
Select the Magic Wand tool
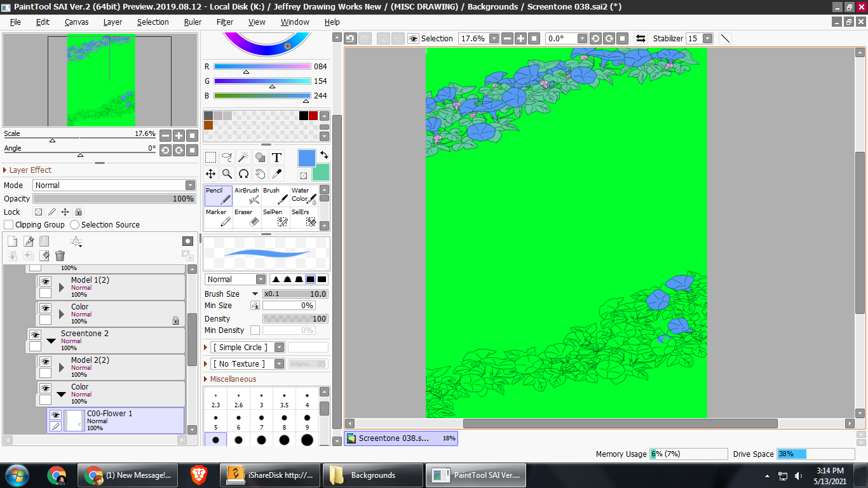tap(243, 158)
